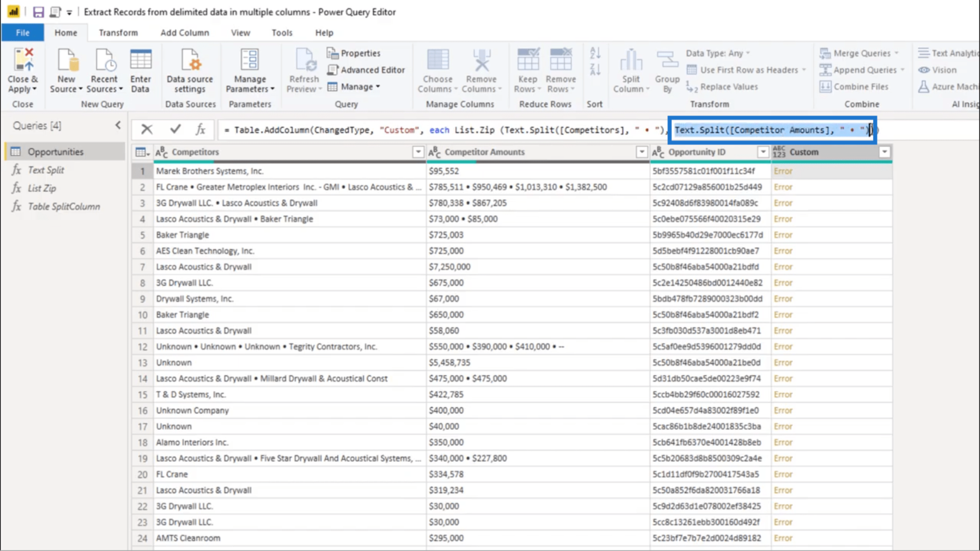Click the '$7,250,000' amount cell
This screenshot has height=551, width=980.
(538, 266)
